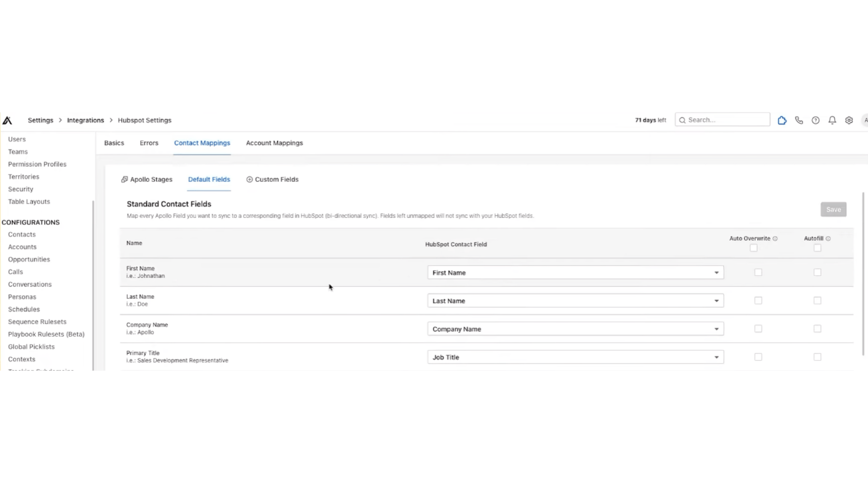The height and width of the screenshot is (483, 868).
Task: Select the Custom Fields tab
Action: [x=272, y=179]
